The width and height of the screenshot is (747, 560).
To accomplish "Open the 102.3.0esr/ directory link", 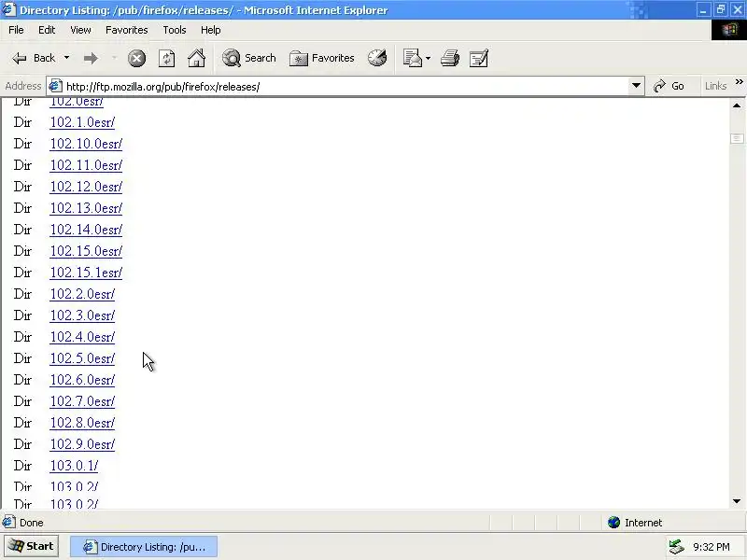I will [82, 315].
